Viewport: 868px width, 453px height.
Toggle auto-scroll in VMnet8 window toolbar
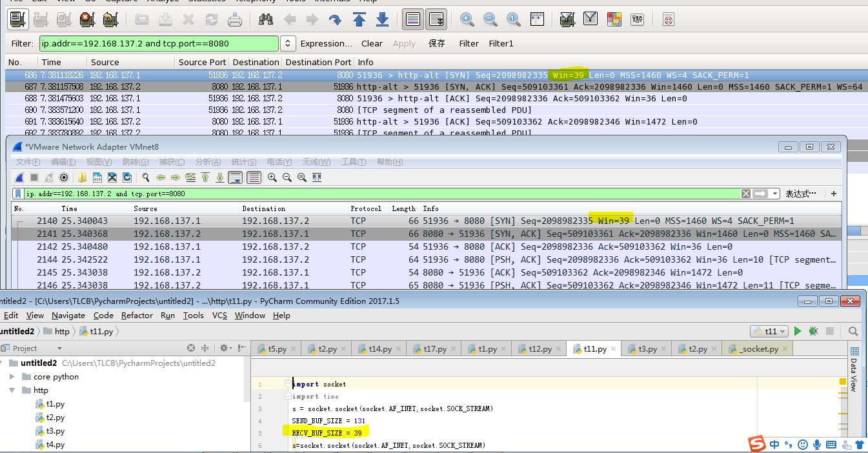pos(236,177)
